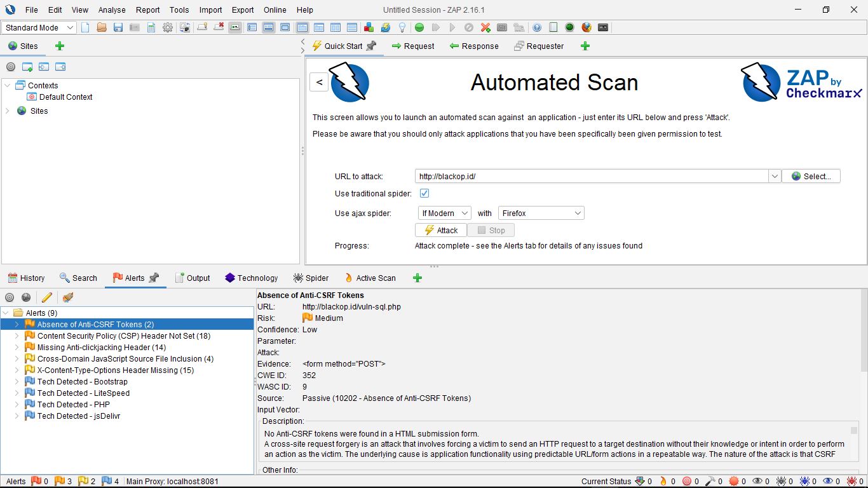Select Default Context in tree

coord(65,97)
